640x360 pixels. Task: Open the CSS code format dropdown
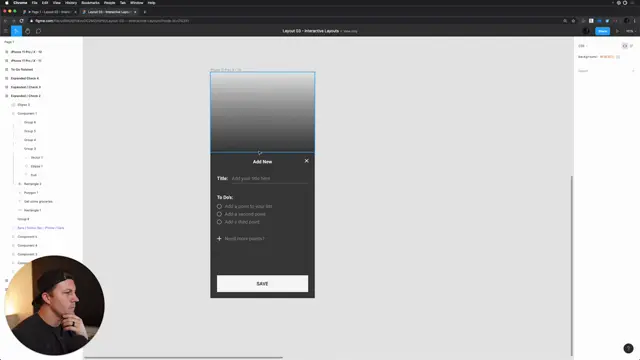point(582,46)
